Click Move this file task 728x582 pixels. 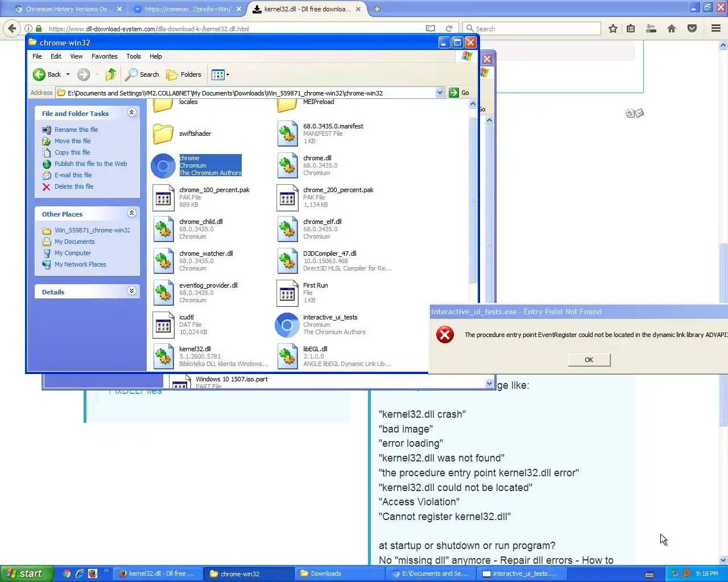point(72,141)
